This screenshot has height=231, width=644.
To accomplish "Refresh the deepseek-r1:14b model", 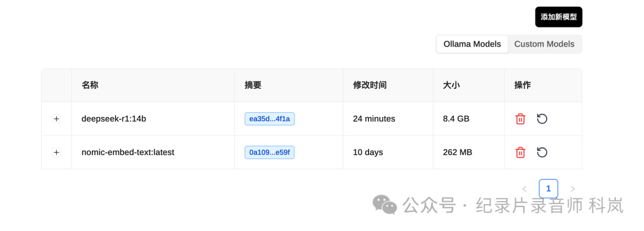I will pyautogui.click(x=542, y=119).
